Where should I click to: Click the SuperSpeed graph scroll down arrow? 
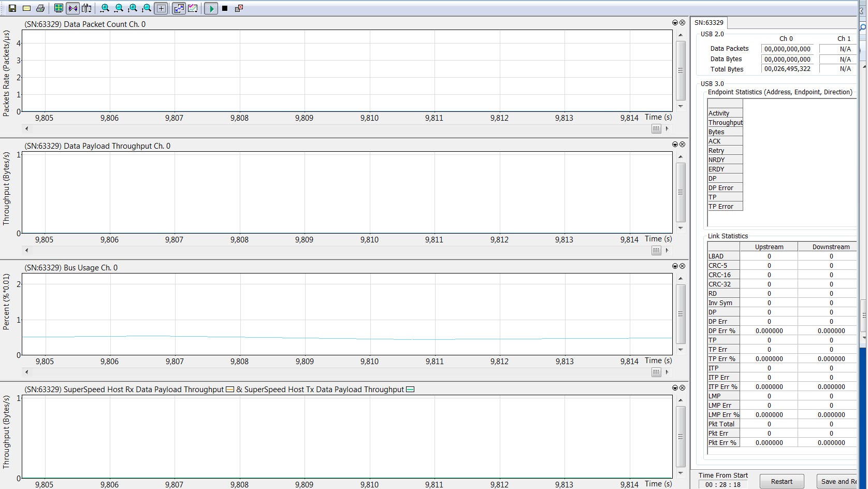tap(681, 473)
